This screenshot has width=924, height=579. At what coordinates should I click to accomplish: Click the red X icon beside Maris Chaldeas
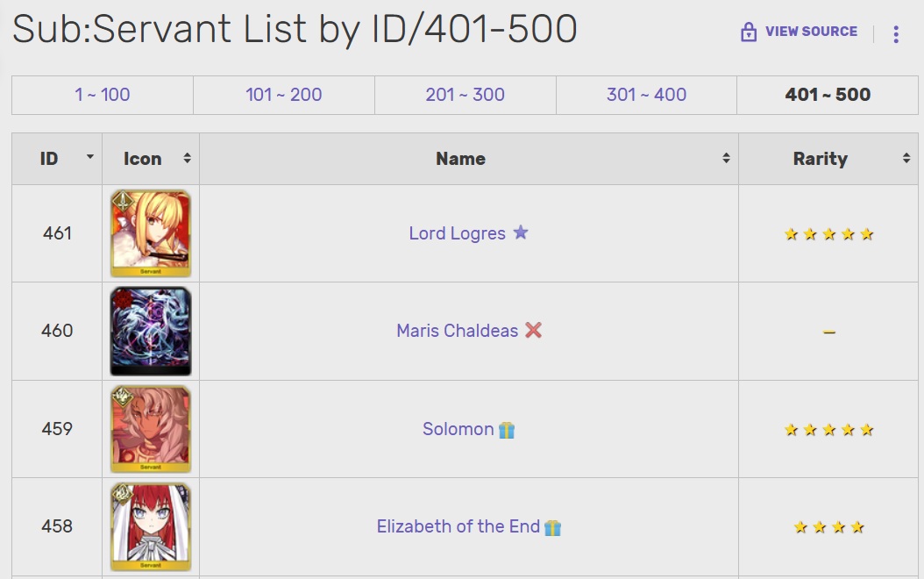pos(533,330)
